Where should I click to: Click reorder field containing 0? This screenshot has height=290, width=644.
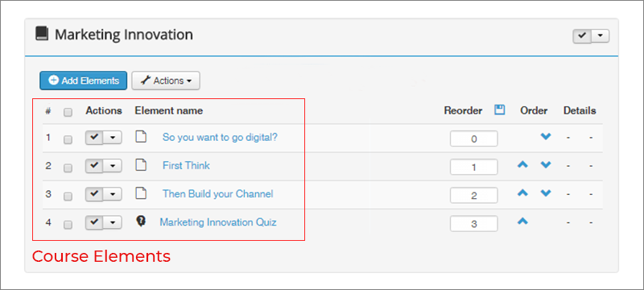(x=473, y=139)
